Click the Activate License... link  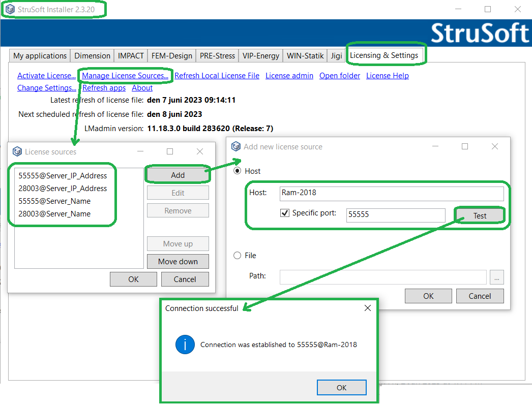(46, 76)
